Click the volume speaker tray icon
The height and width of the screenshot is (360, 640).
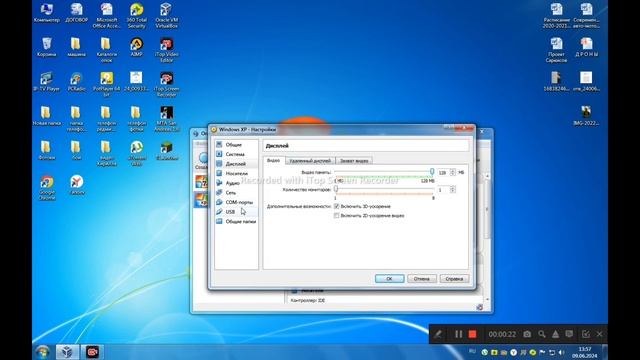click(x=562, y=352)
